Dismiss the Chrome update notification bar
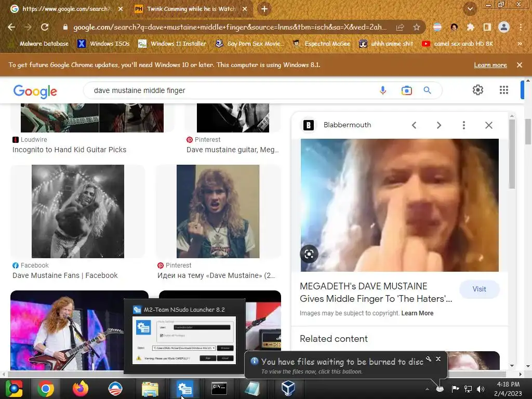Screen dimensions: 532x399 tap(519, 65)
